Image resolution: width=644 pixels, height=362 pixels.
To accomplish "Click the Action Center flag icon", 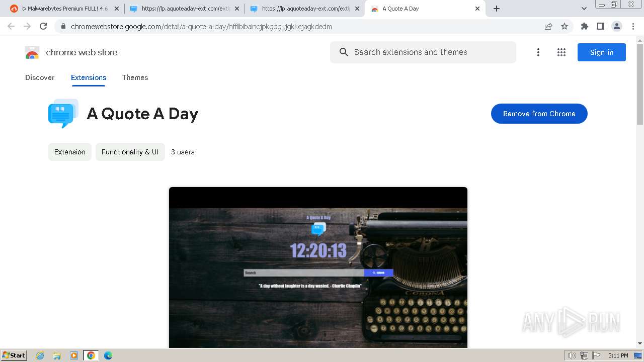I will pyautogui.click(x=596, y=355).
